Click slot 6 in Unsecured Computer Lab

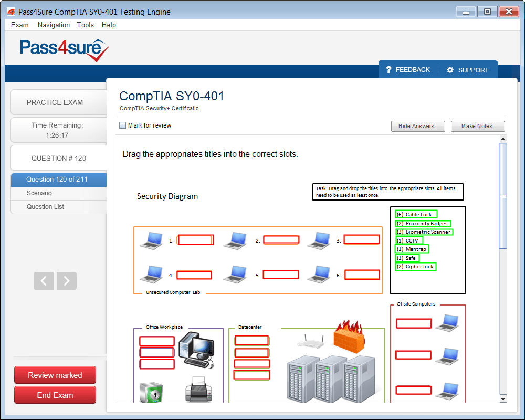click(x=362, y=275)
